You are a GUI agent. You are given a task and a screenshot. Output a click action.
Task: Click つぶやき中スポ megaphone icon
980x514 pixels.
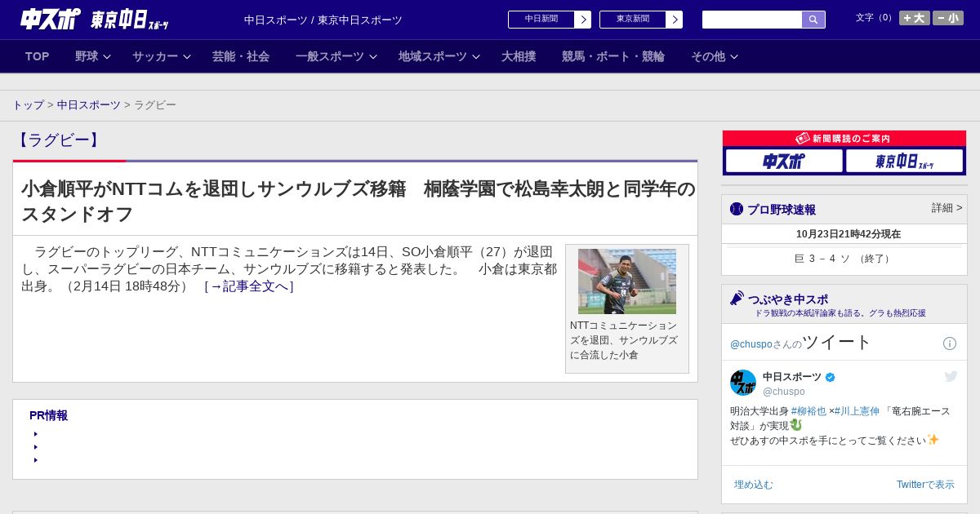tap(737, 299)
